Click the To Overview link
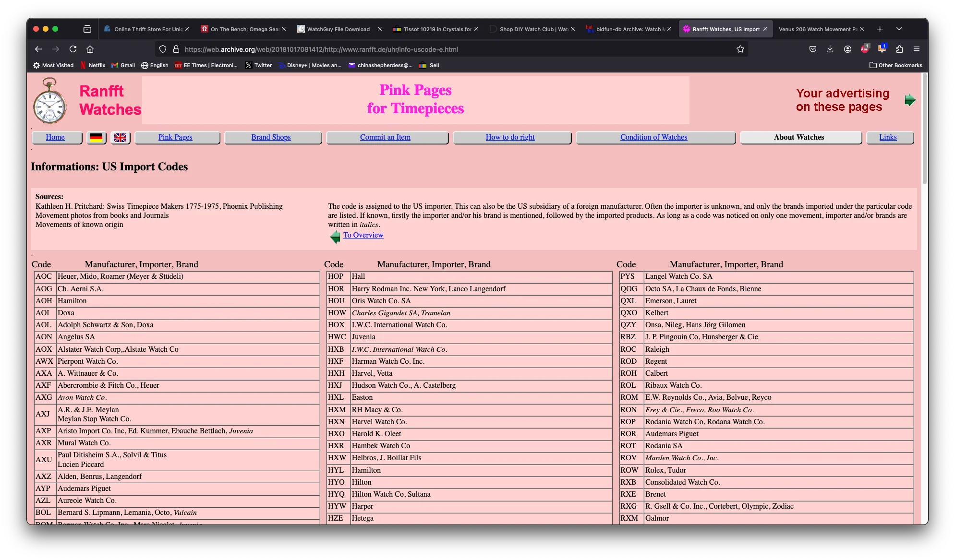This screenshot has height=560, width=955. pyautogui.click(x=363, y=235)
